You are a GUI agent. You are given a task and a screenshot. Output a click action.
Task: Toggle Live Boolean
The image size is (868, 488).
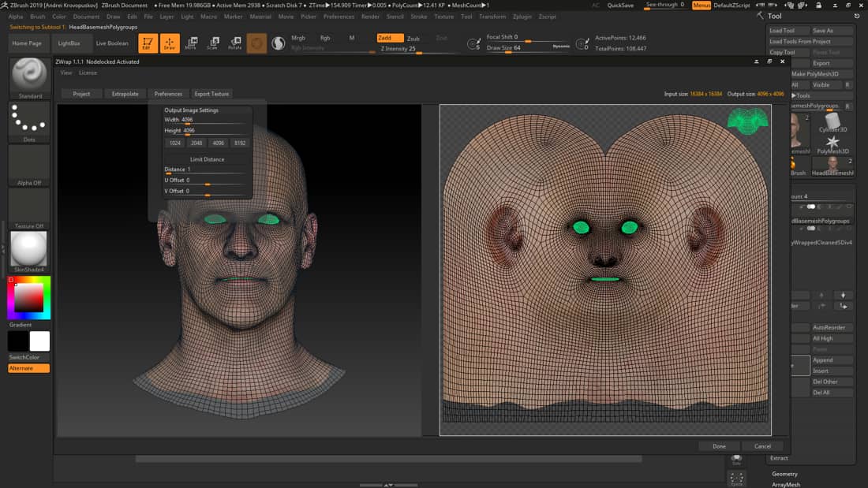(x=112, y=43)
